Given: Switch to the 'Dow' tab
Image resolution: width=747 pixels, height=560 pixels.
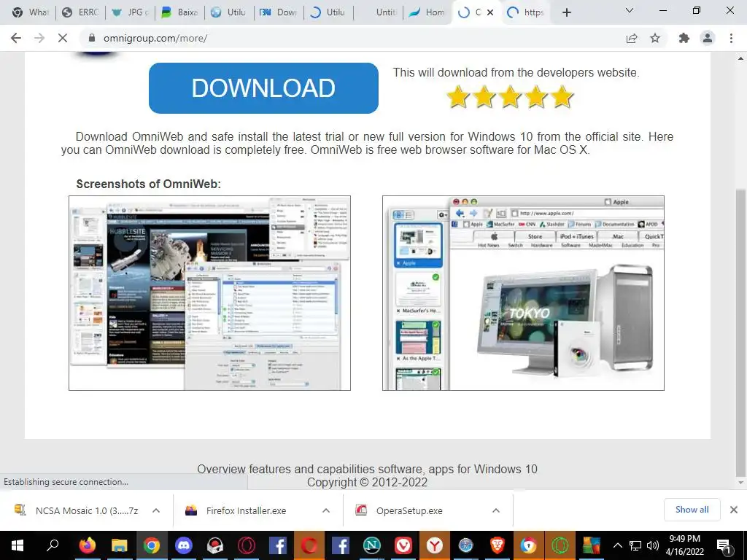Looking at the screenshot, I should click(279, 12).
